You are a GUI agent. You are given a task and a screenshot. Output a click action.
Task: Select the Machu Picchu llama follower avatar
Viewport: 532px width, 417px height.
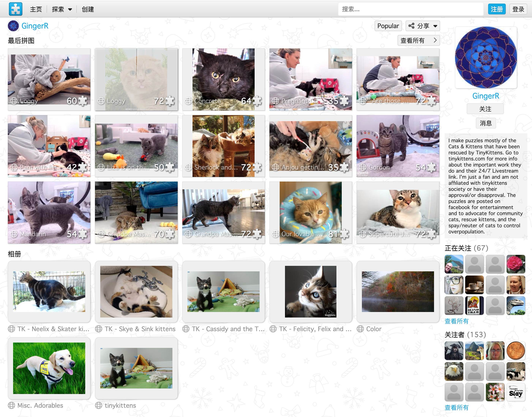(x=474, y=351)
